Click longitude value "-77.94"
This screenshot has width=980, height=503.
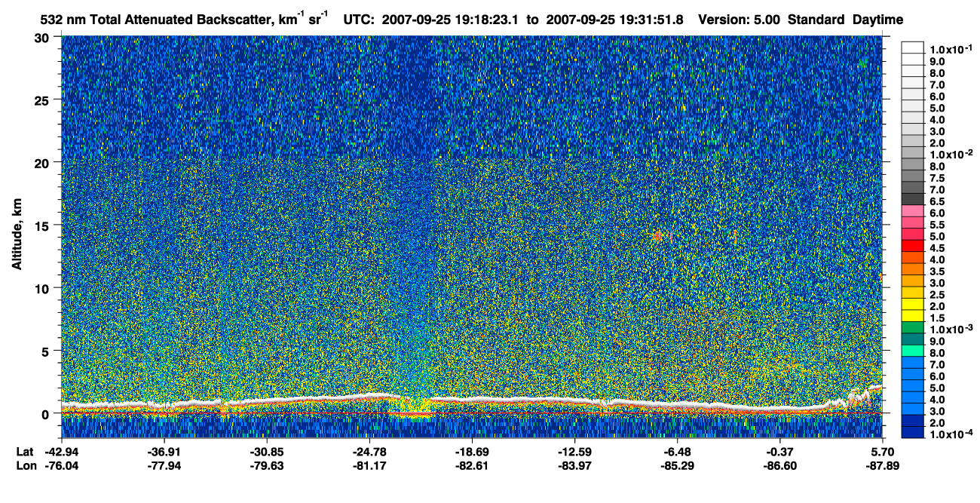(164, 465)
